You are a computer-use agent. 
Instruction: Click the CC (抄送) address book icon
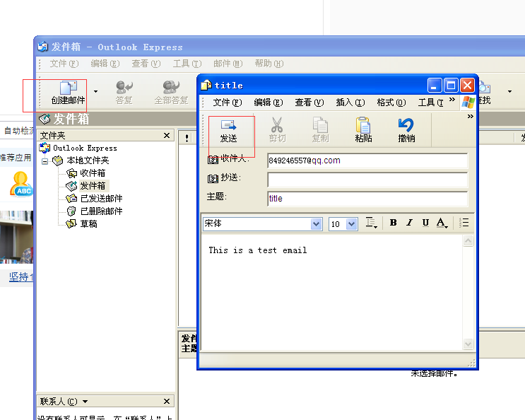click(213, 178)
